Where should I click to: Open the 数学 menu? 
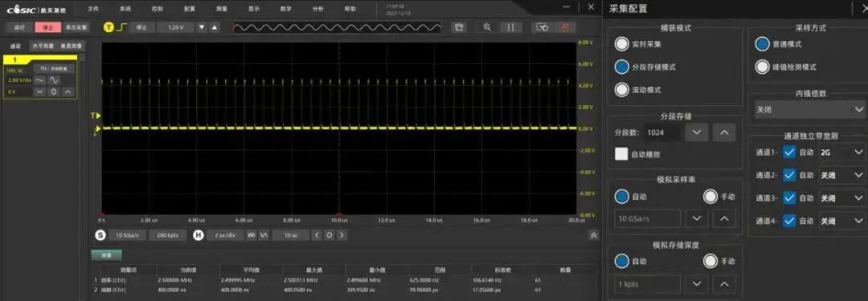pyautogui.click(x=285, y=9)
